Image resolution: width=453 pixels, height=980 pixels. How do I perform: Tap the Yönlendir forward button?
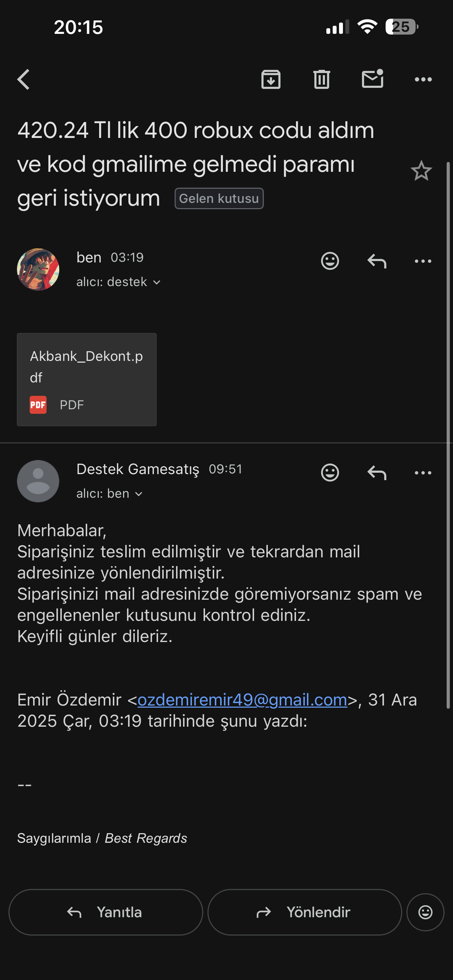coord(305,912)
